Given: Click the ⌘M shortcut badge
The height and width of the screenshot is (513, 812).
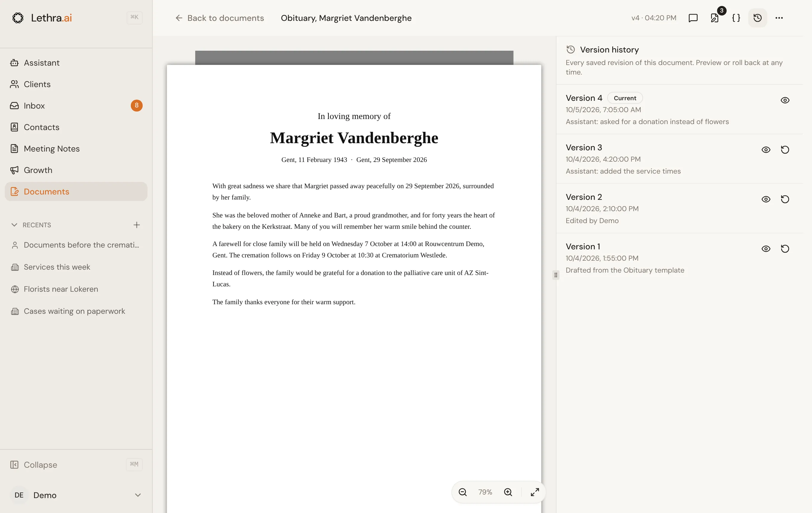Looking at the screenshot, I should [x=134, y=464].
